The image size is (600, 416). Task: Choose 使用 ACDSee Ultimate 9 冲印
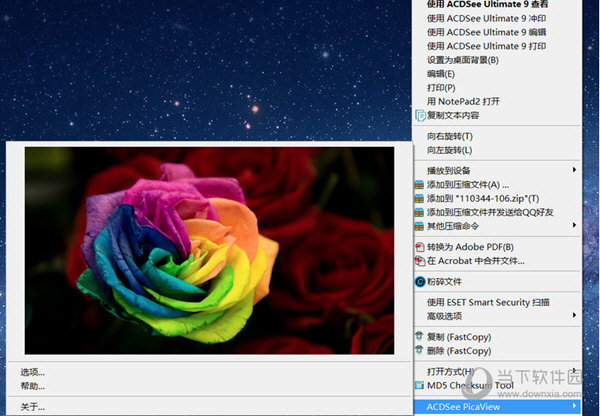pos(486,18)
